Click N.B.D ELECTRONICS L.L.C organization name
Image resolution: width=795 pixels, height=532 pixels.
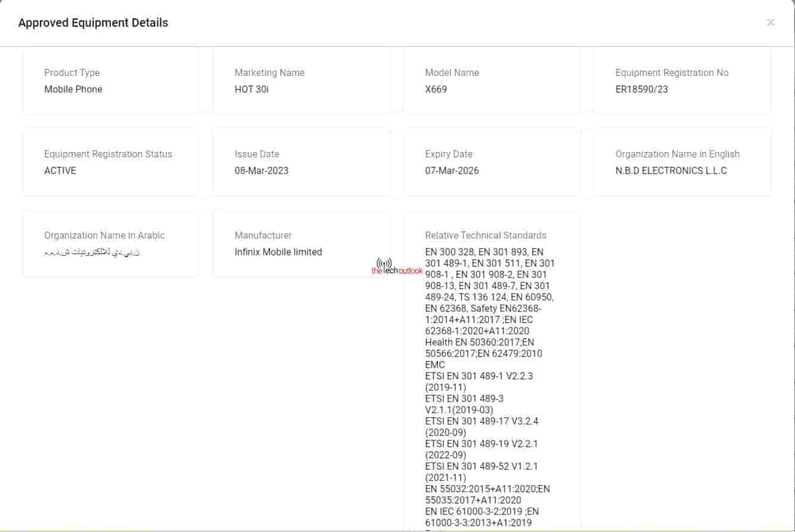pyautogui.click(x=671, y=170)
